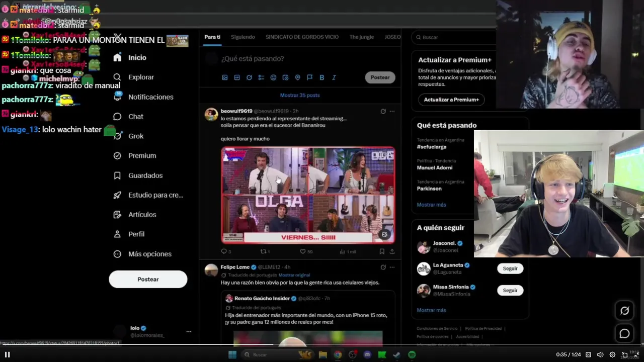644x362 pixels.
Task: Open emoji picker in composer
Action: [273, 77]
